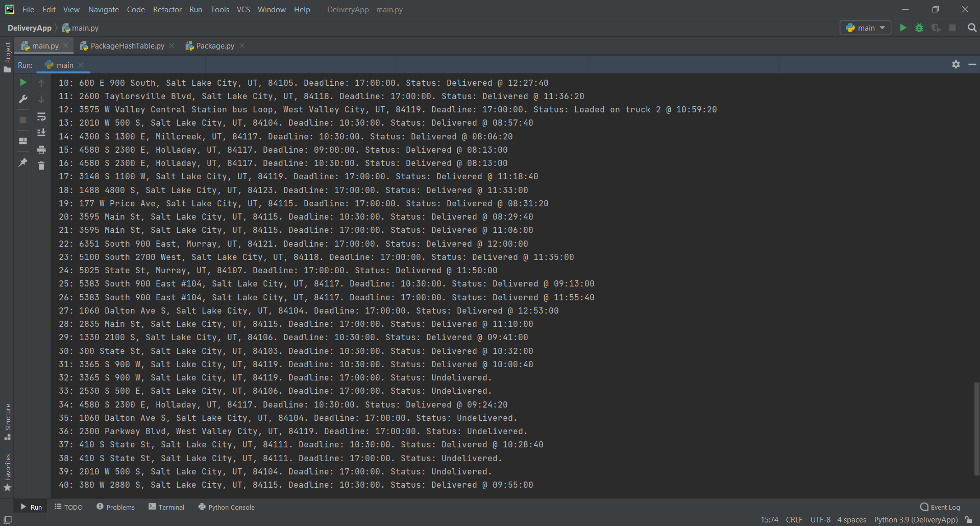Viewport: 980px width, 526px height.
Task: Debug 'main' using the bug icon
Action: (x=919, y=28)
